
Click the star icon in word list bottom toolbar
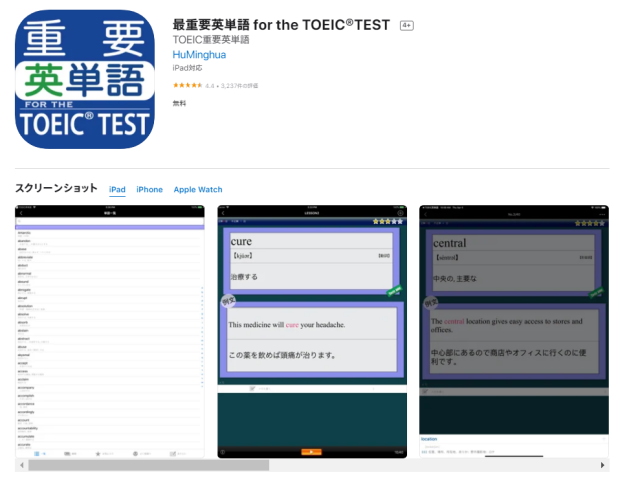tap(98, 454)
